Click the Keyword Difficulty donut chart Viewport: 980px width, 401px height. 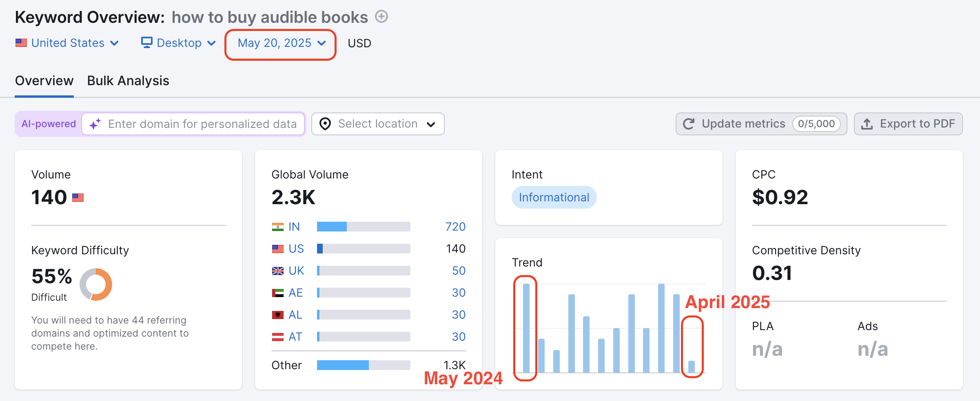95,284
